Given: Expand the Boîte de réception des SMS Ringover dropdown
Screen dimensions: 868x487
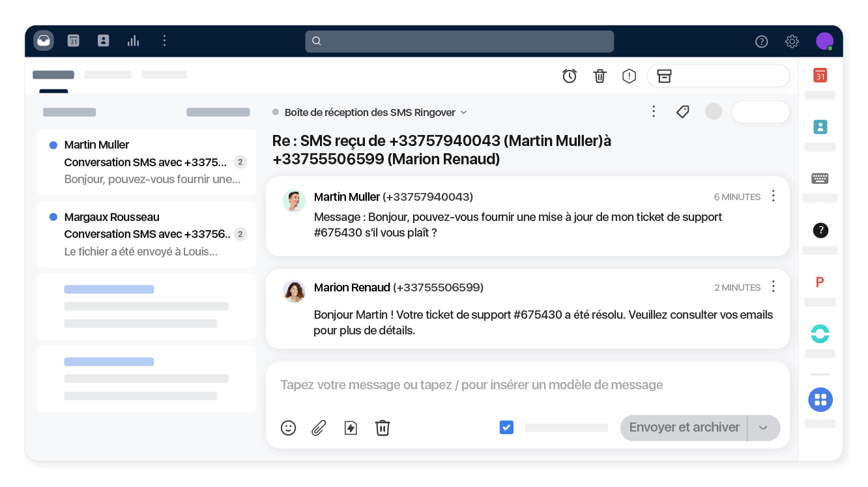Looking at the screenshot, I should tap(463, 112).
